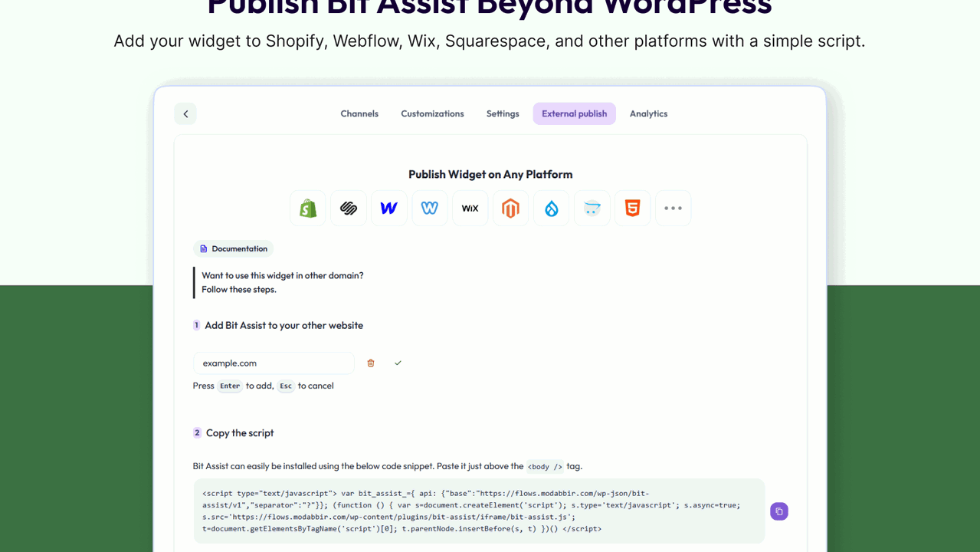Click 'Want to use this widget in other domain?' text
Screen dimensions: 980x552
[x=283, y=275]
